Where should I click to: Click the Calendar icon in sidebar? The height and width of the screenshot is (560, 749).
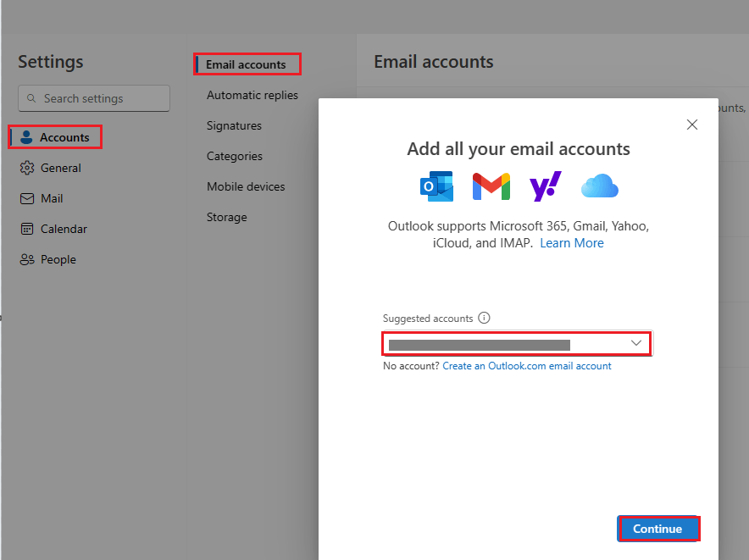27,229
